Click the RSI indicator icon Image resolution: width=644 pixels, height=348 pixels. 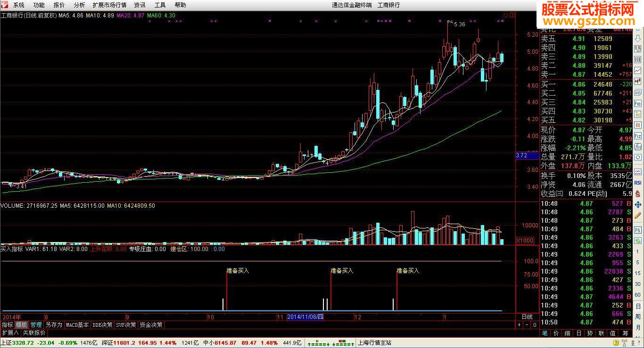coord(638,183)
